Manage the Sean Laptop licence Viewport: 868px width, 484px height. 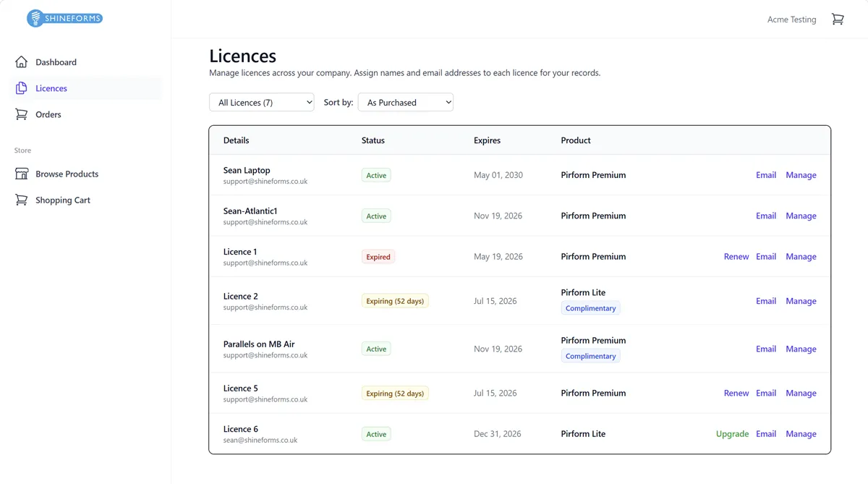point(801,175)
